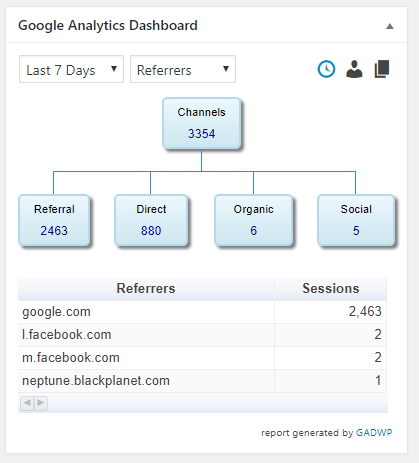Sort table by Sessions column header
The height and width of the screenshot is (463, 419).
(x=331, y=289)
